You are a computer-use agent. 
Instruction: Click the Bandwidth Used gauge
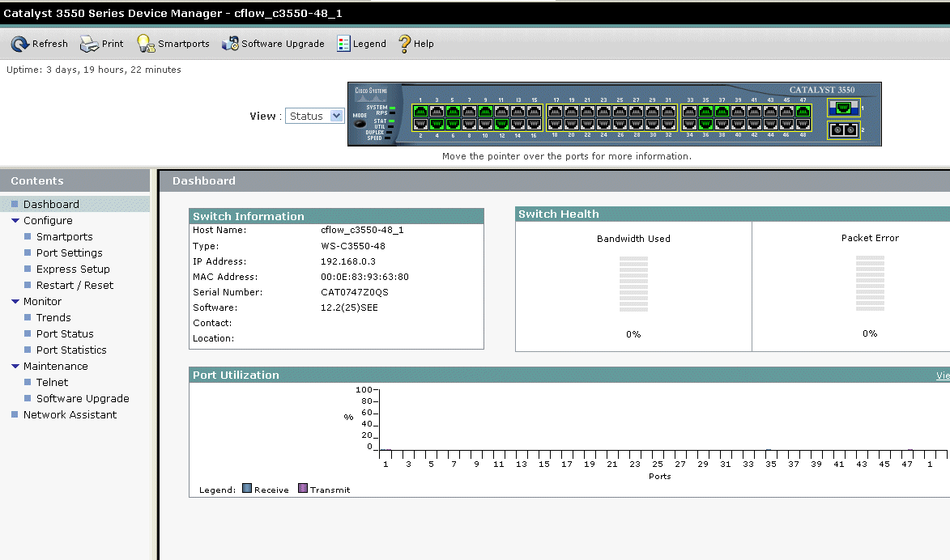633,284
